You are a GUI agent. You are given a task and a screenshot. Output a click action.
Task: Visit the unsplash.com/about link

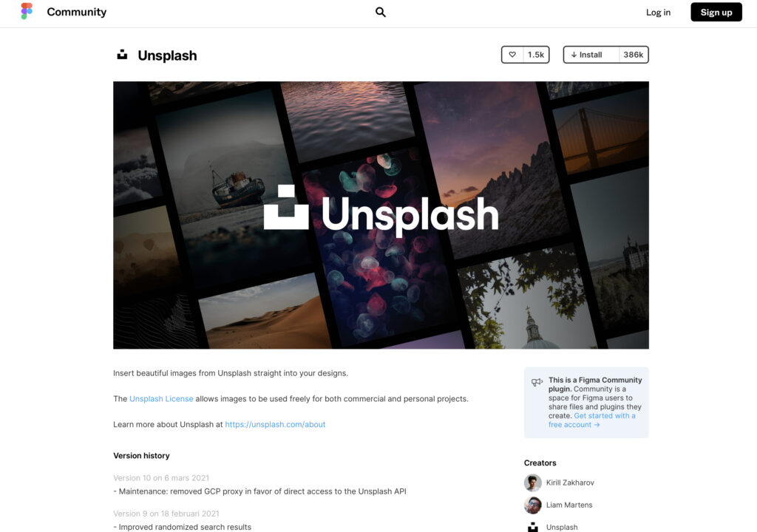(275, 424)
